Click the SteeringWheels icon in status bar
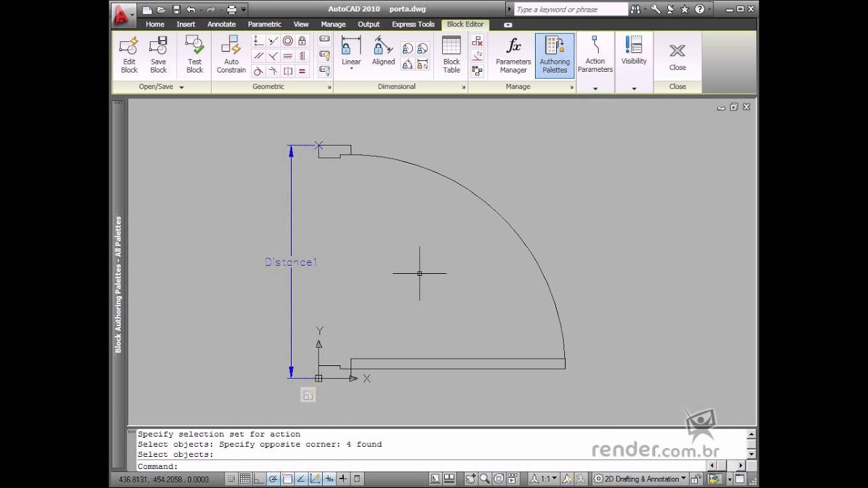Screen dimensions: 868x488 tap(498, 479)
